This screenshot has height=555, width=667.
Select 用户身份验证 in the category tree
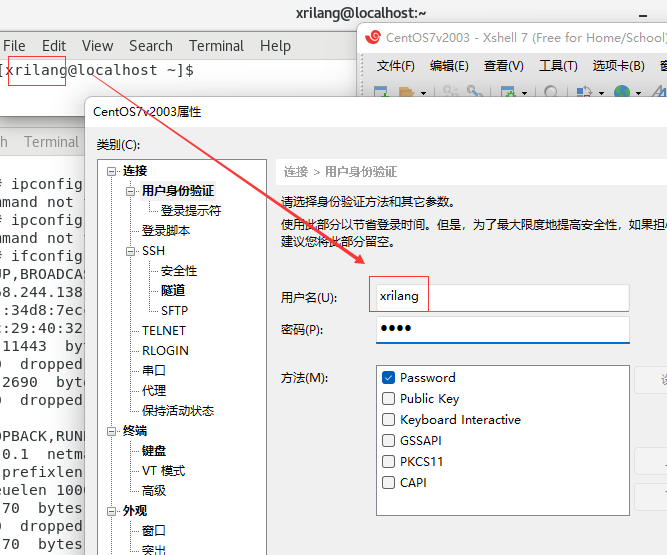point(178,191)
